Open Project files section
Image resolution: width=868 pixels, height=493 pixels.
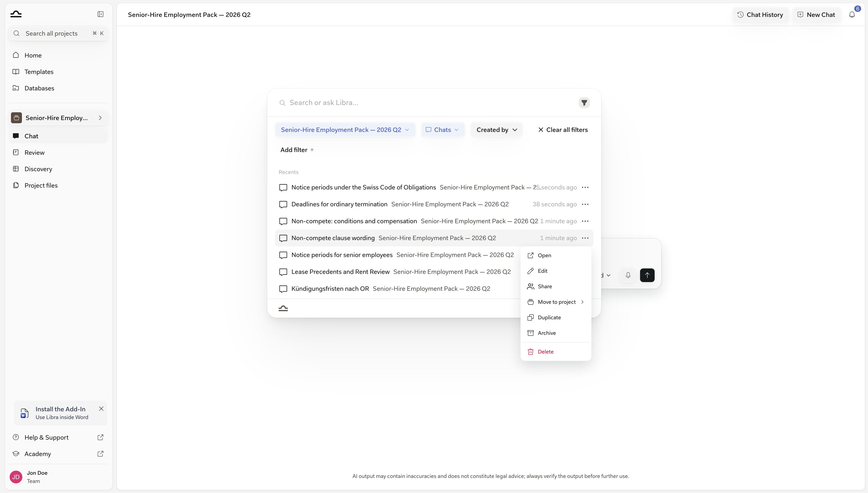pos(58,185)
